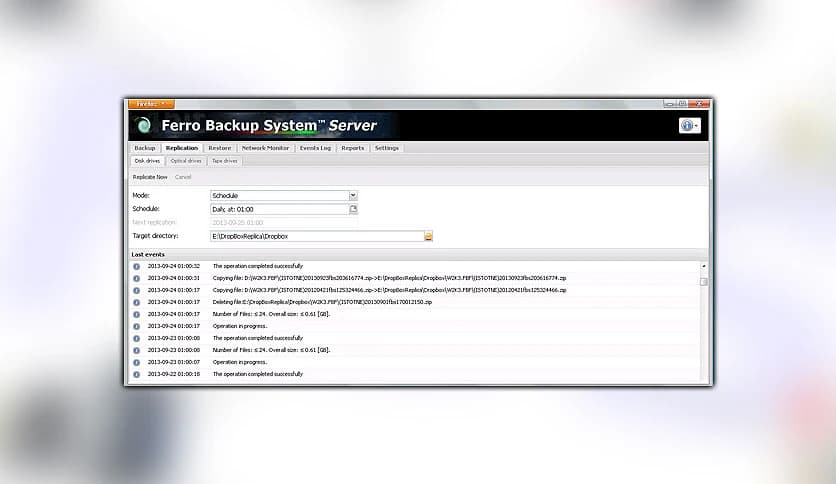The image size is (836, 484).
Task: Open the Settings tab
Action: point(387,148)
